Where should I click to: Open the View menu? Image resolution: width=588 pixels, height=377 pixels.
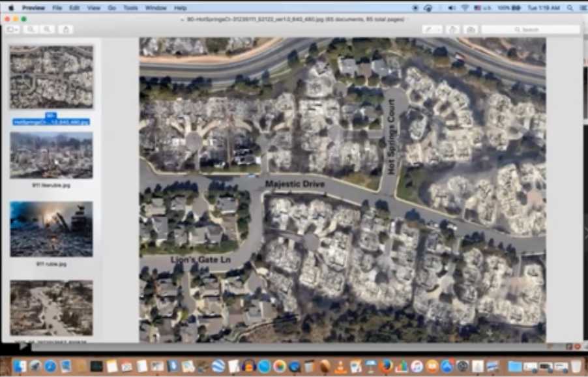pos(94,8)
